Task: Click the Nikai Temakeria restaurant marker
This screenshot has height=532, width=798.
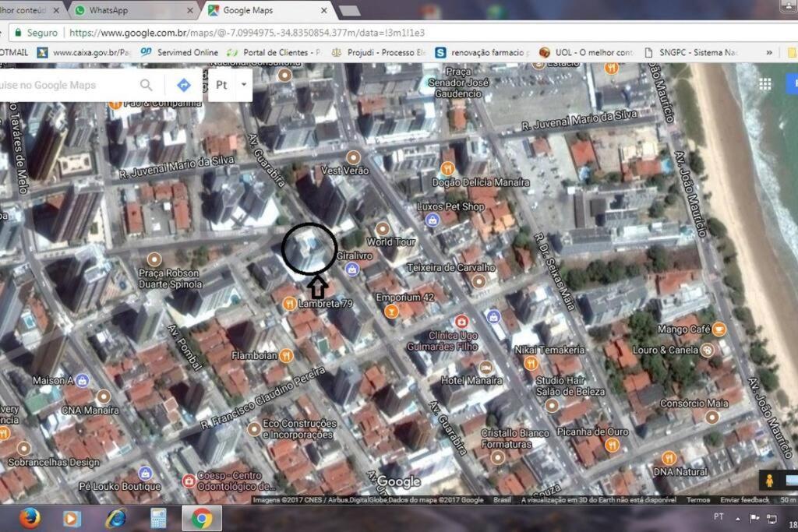Action: [x=531, y=363]
